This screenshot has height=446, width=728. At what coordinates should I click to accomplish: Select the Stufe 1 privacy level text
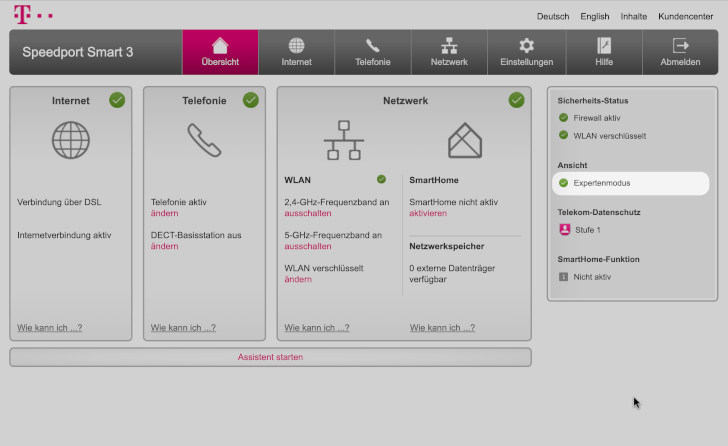click(x=587, y=230)
